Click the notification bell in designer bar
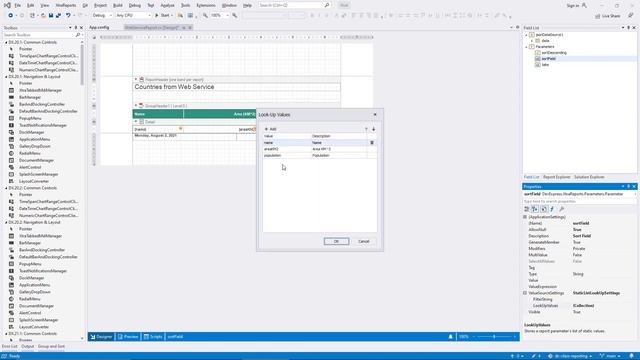Viewport: 640px width, 360px height. point(451,337)
